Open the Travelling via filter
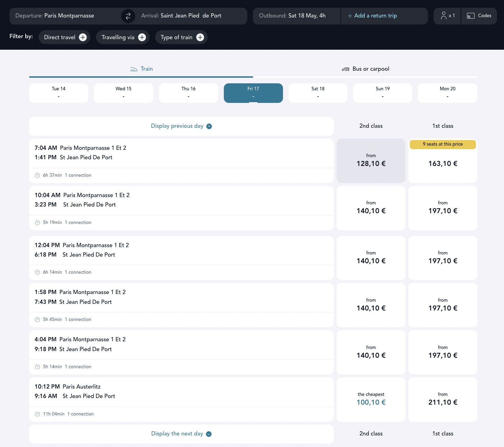Image resolution: width=504 pixels, height=447 pixels. point(123,37)
